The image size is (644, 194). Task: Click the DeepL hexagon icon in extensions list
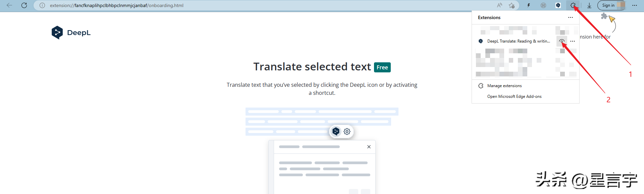[481, 41]
